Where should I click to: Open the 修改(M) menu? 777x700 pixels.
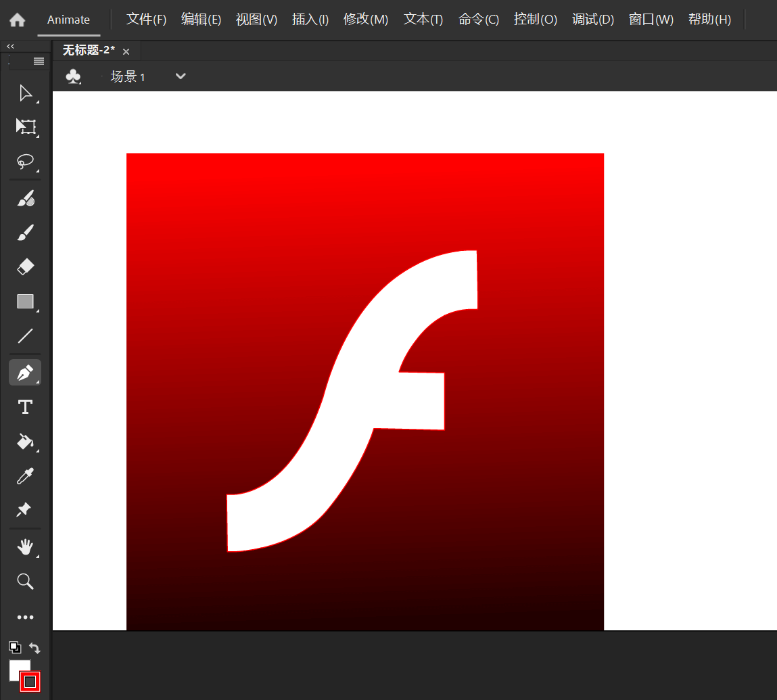(x=366, y=20)
